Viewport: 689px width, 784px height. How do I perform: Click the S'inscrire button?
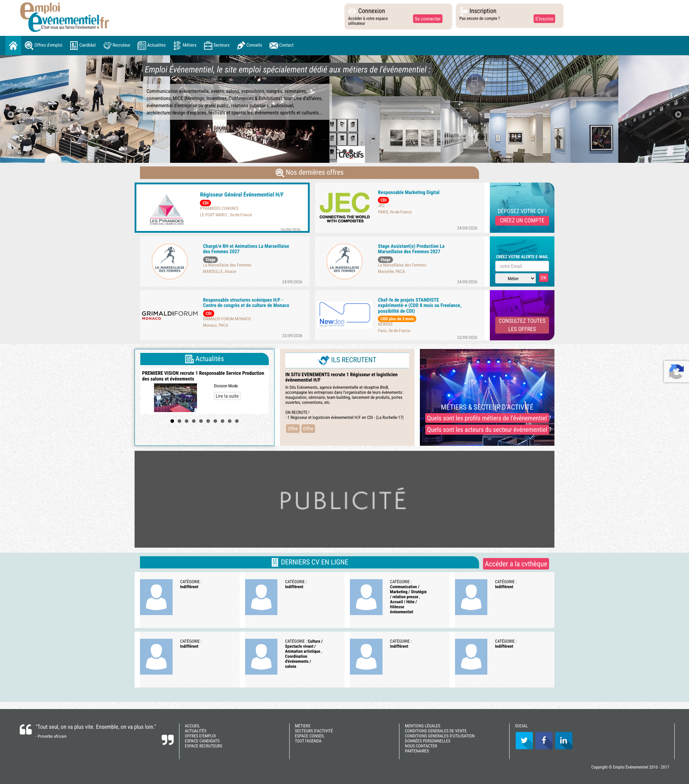click(544, 19)
